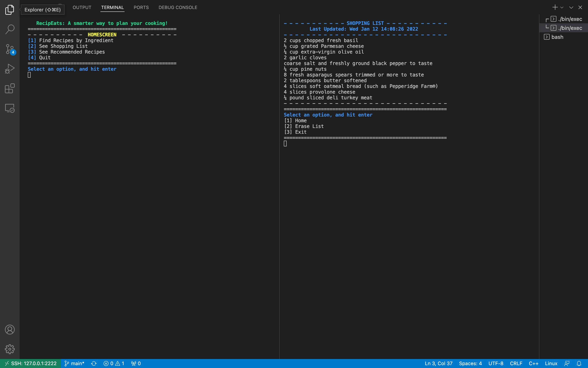Click C++ language mode selector
Viewport: 588px width, 368px height.
click(x=533, y=363)
